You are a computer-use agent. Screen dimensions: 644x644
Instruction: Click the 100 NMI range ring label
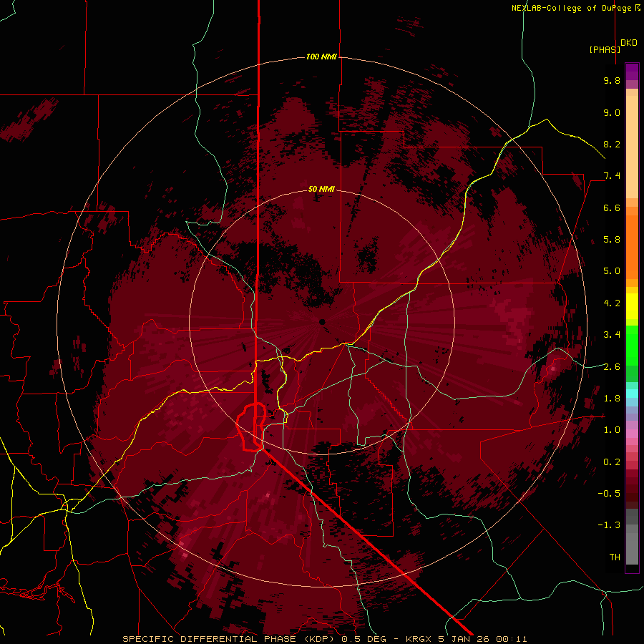[x=321, y=57]
